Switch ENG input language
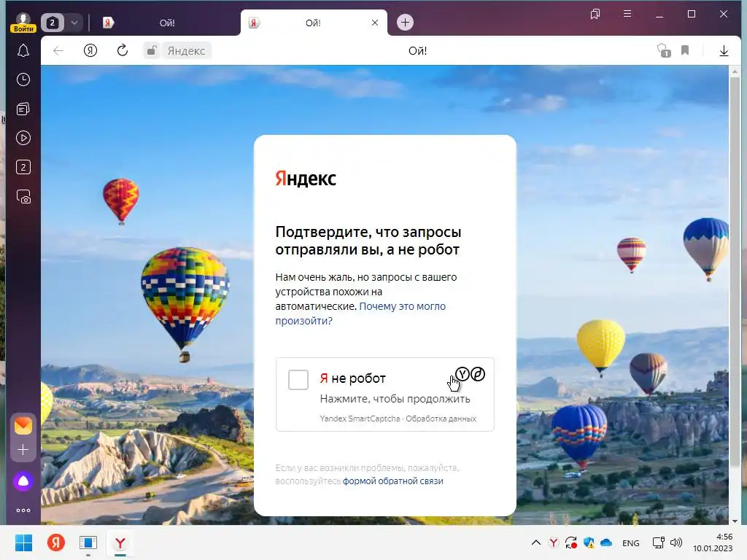Viewport: 747px width, 560px height. (x=631, y=542)
